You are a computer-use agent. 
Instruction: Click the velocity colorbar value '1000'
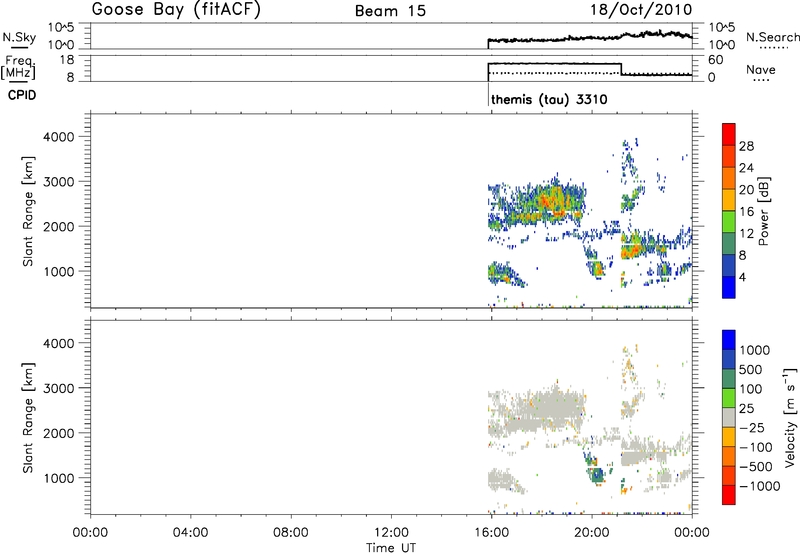click(755, 350)
